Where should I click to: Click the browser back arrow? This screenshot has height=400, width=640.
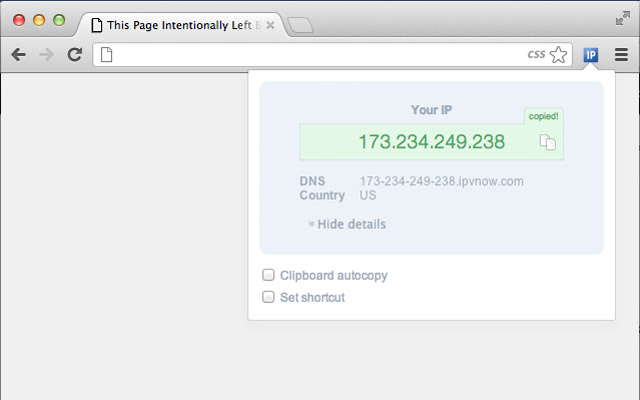19,54
